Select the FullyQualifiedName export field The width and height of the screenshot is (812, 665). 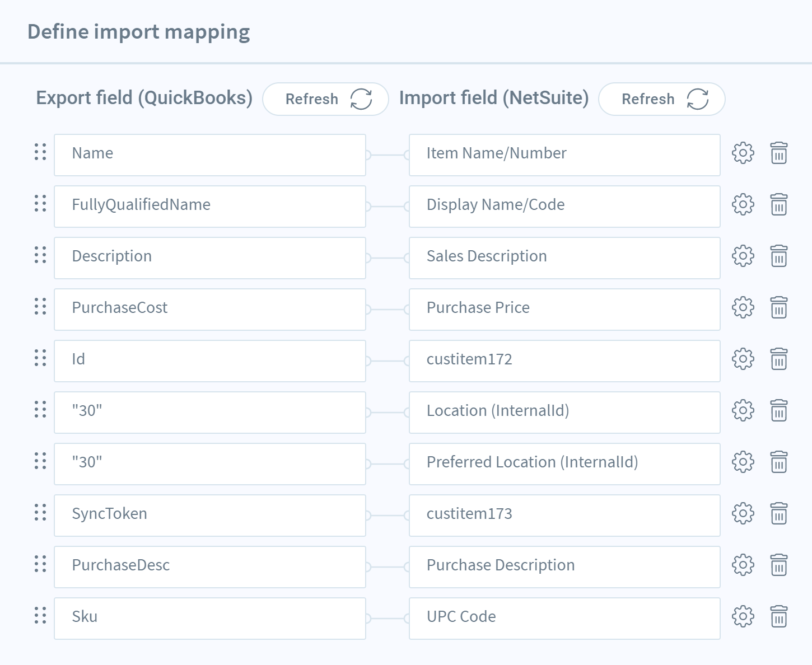210,207
